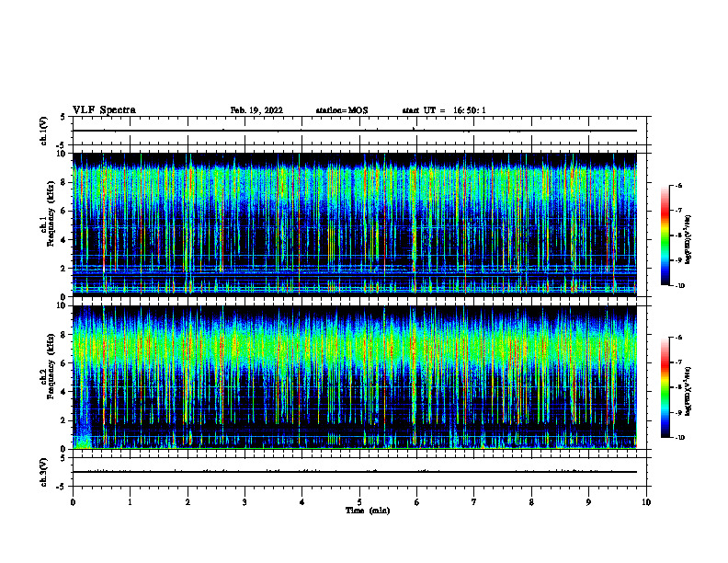Viewport: 728px width, 563px height.
Task: Click the 'Time (min)' x-axis label
Action: click(x=368, y=511)
